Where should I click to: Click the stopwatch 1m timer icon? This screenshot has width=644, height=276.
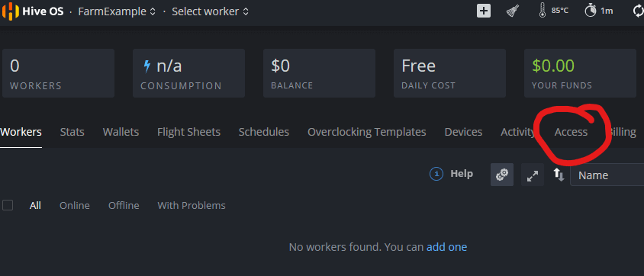coord(599,11)
